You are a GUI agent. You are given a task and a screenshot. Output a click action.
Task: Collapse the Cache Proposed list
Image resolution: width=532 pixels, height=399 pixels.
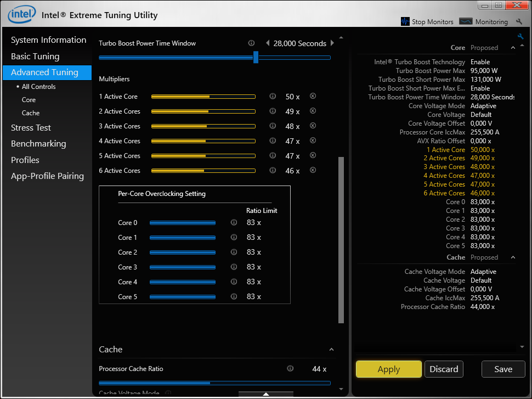tap(513, 257)
